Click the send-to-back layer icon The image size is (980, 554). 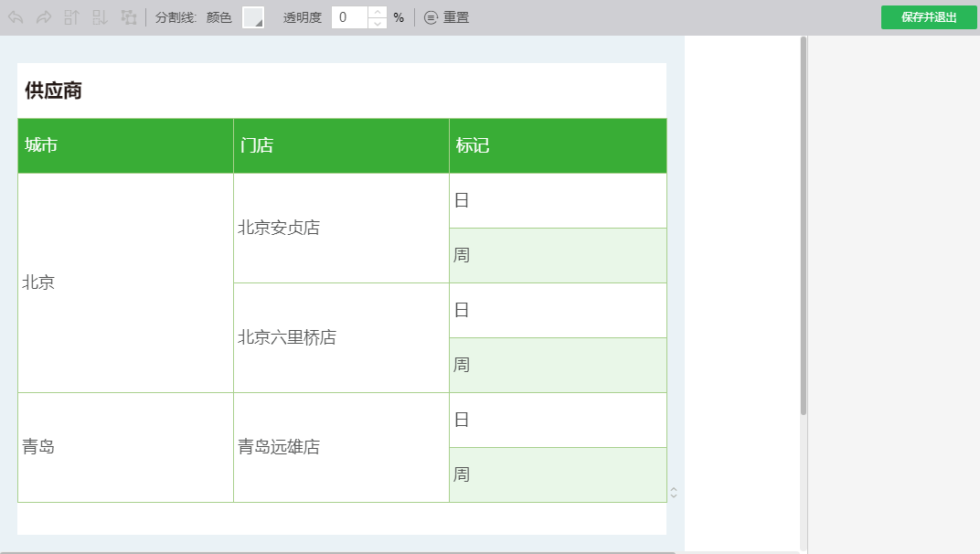tap(100, 17)
